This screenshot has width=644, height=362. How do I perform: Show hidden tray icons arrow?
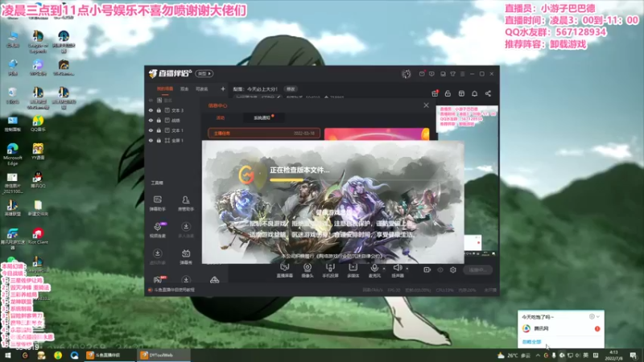[x=538, y=356]
